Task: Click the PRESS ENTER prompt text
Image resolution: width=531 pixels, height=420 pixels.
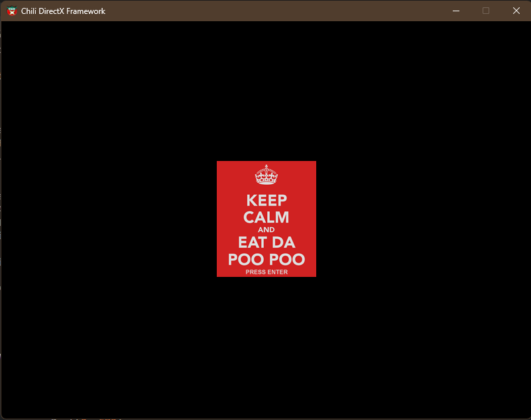Action: [266, 272]
